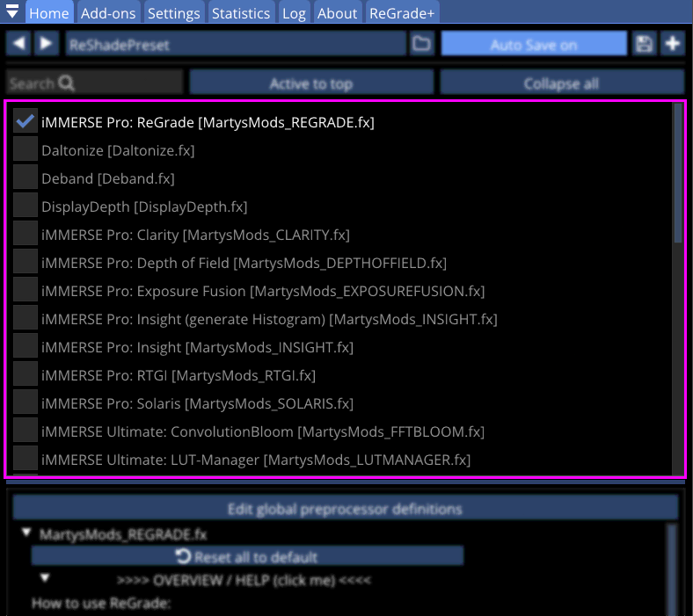The width and height of the screenshot is (693, 616).
Task: Click the Active to top button
Action: (311, 83)
